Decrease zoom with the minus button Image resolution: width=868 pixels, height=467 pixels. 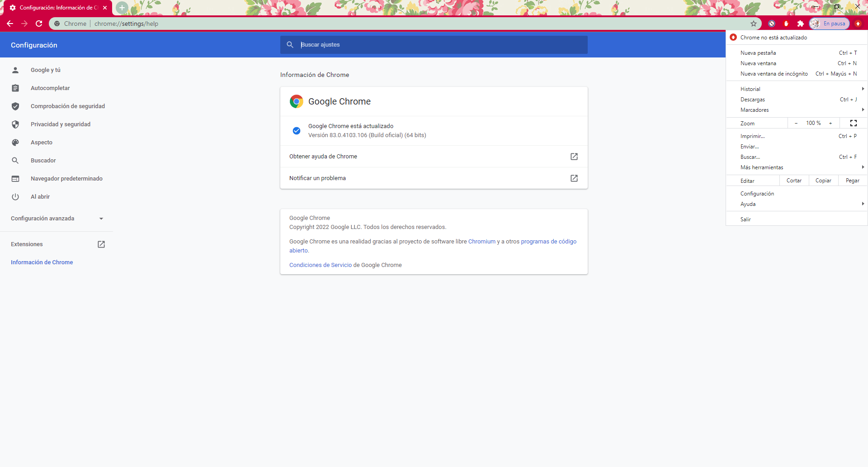796,123
